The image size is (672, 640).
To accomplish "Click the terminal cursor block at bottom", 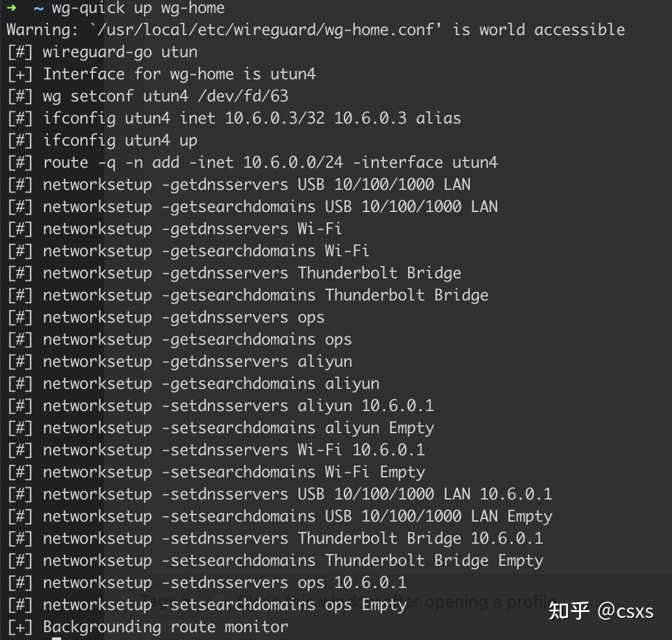I will (x=57, y=638).
